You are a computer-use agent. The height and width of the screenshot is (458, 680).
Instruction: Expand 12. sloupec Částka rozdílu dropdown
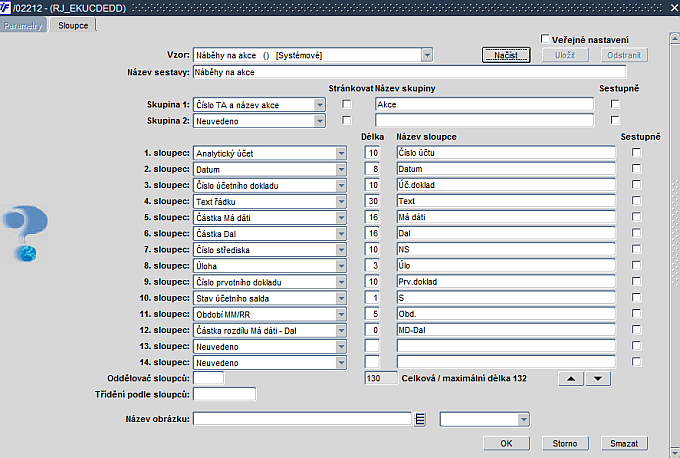tap(341, 330)
